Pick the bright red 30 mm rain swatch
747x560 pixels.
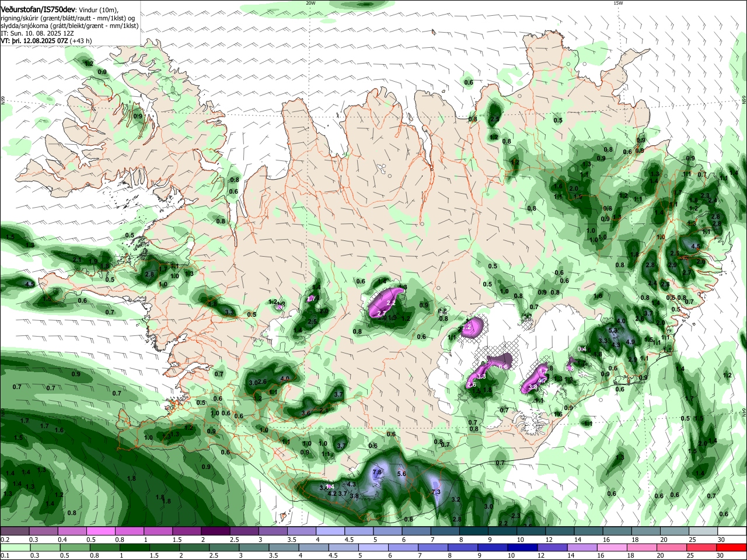tap(732, 547)
